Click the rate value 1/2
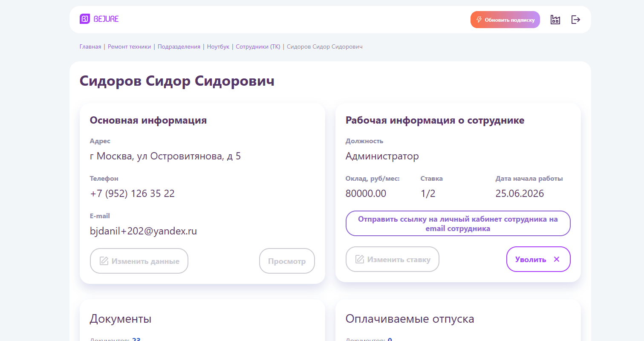 point(428,194)
